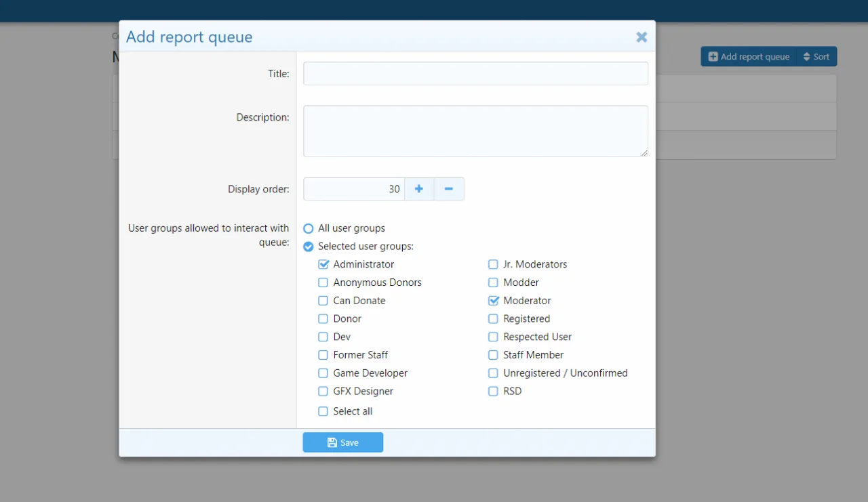
Task: Decrease display order with minus button
Action: 449,189
